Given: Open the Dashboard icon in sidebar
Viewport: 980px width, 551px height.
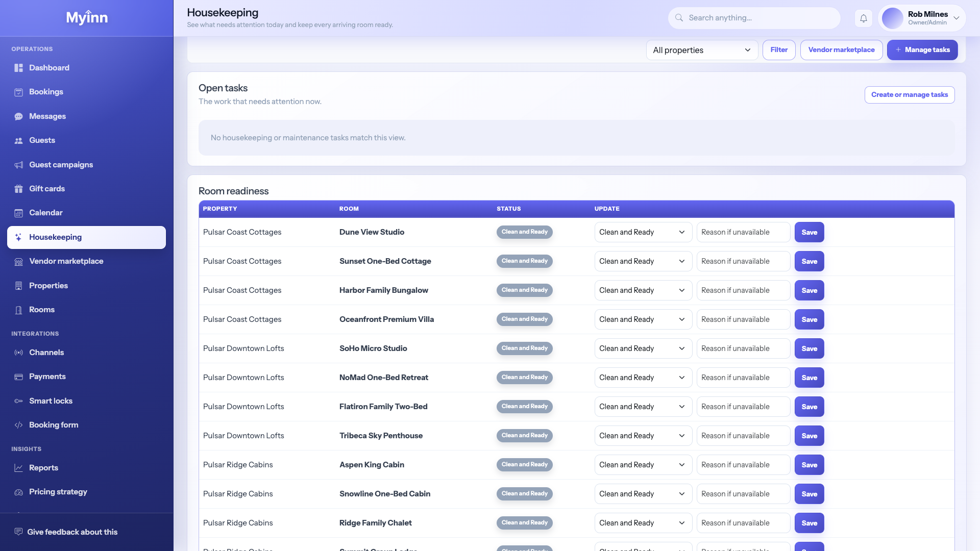Looking at the screenshot, I should [19, 68].
